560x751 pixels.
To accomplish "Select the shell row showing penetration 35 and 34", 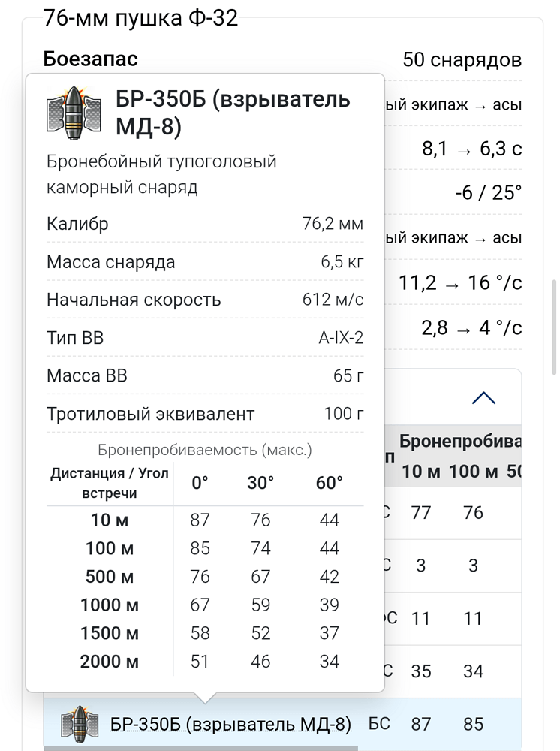I will click(x=453, y=671).
